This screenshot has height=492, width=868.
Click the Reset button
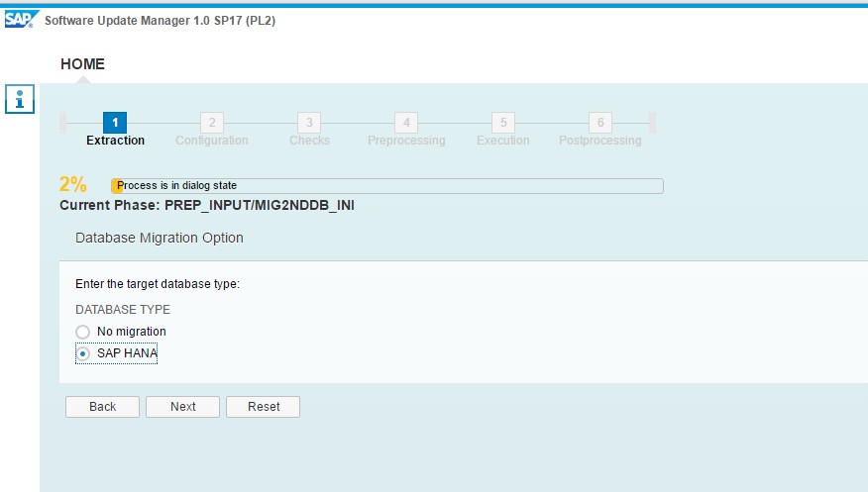[x=263, y=407]
